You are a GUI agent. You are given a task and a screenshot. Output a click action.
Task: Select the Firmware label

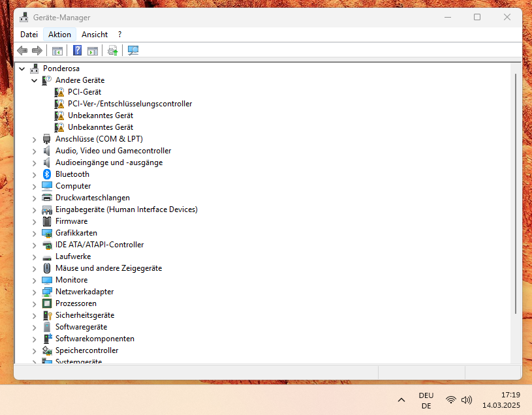[72, 221]
